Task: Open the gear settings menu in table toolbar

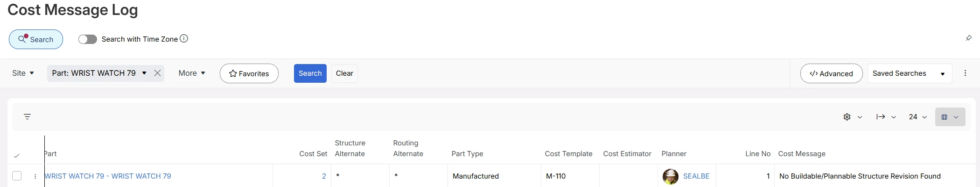Action: [852, 117]
